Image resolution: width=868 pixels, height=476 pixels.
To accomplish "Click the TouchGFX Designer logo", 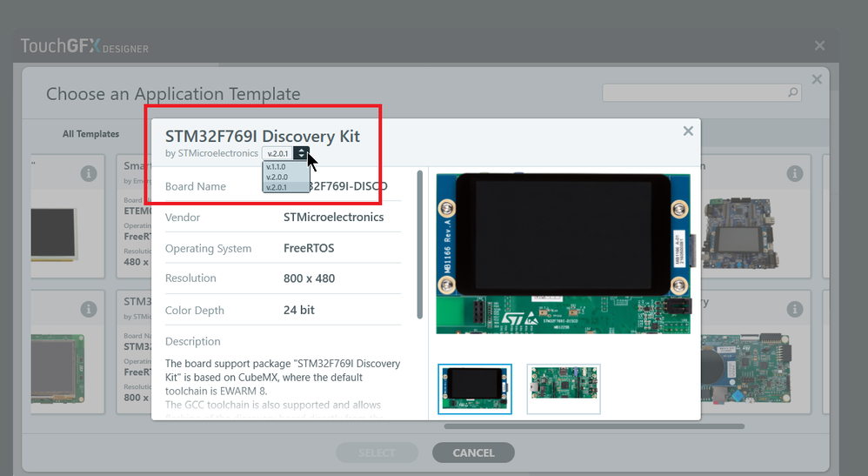I will (84, 46).
